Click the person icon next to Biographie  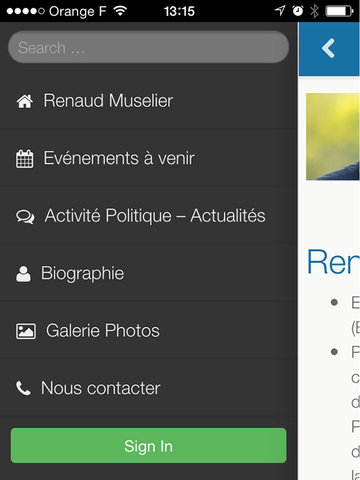click(23, 274)
